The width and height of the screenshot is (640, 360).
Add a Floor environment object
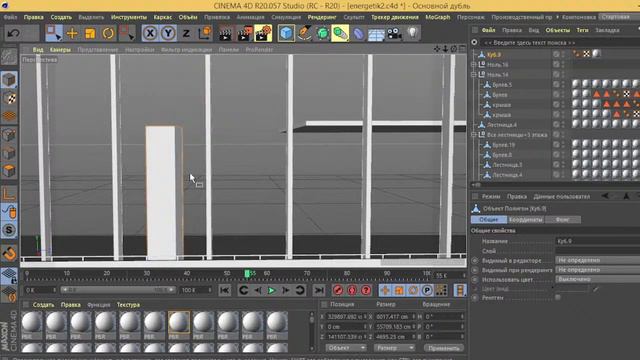(x=376, y=33)
